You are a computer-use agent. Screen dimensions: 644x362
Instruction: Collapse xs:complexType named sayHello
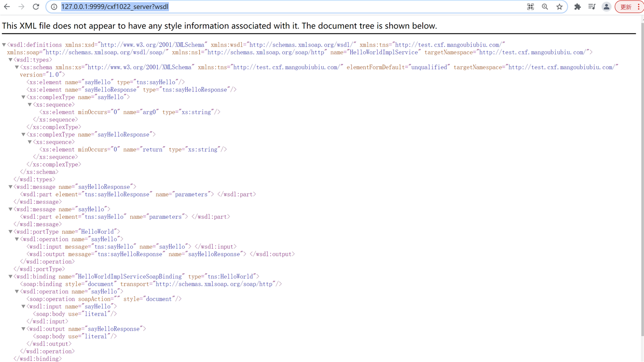pyautogui.click(x=24, y=97)
